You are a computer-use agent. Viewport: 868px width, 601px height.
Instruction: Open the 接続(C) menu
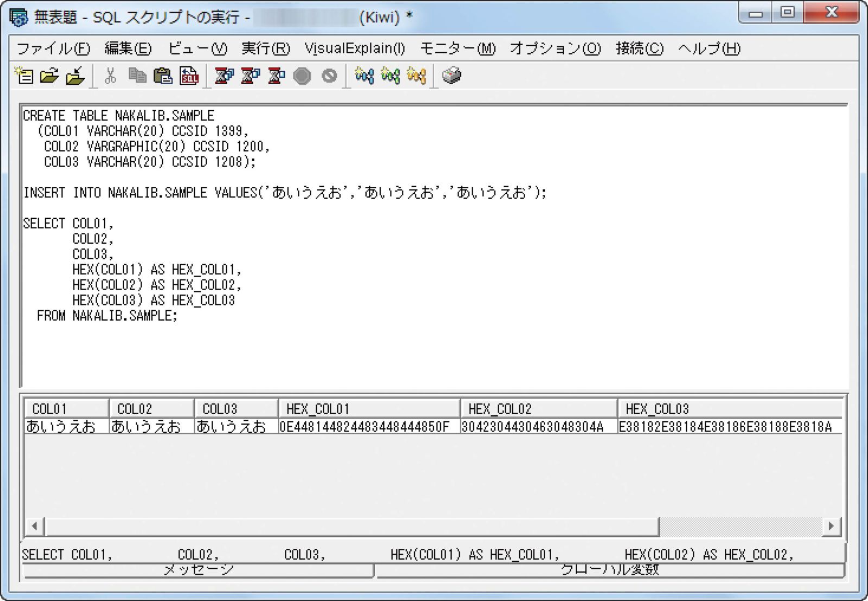[640, 49]
